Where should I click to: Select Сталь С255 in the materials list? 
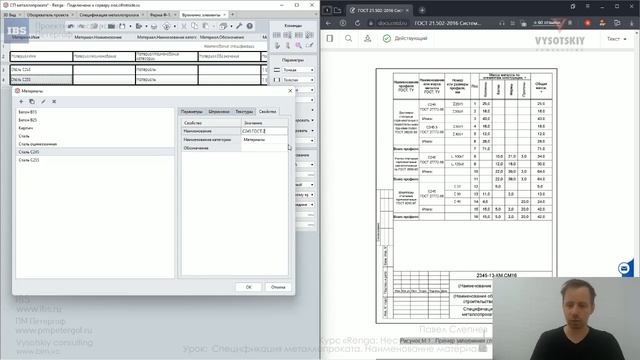(x=95, y=160)
